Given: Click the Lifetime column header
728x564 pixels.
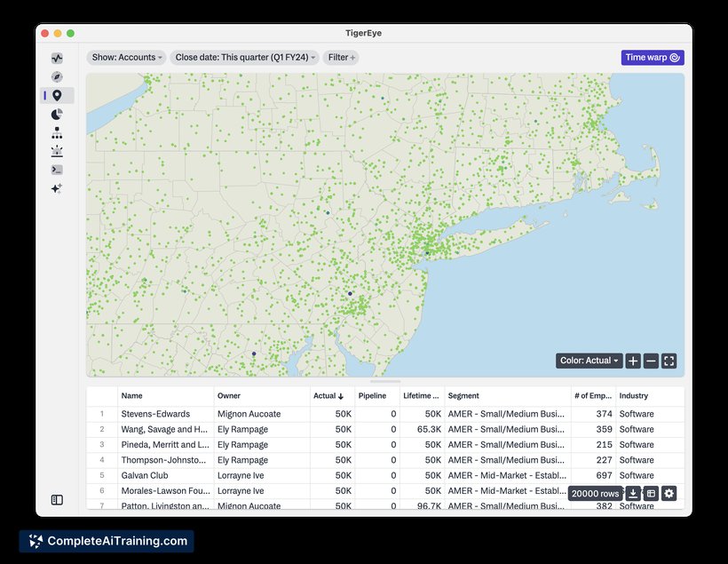Looking at the screenshot, I should [x=421, y=396].
